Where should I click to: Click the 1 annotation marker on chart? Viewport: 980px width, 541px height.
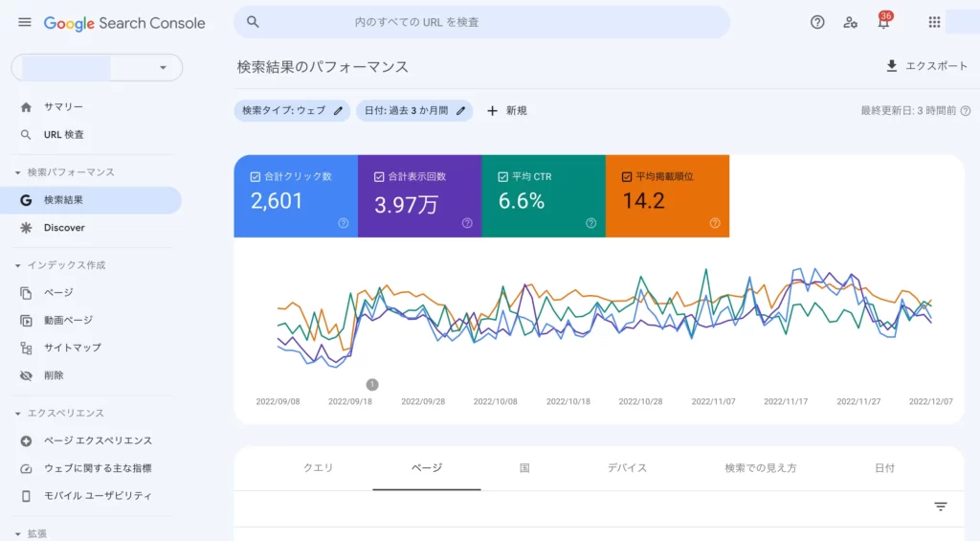(x=372, y=385)
